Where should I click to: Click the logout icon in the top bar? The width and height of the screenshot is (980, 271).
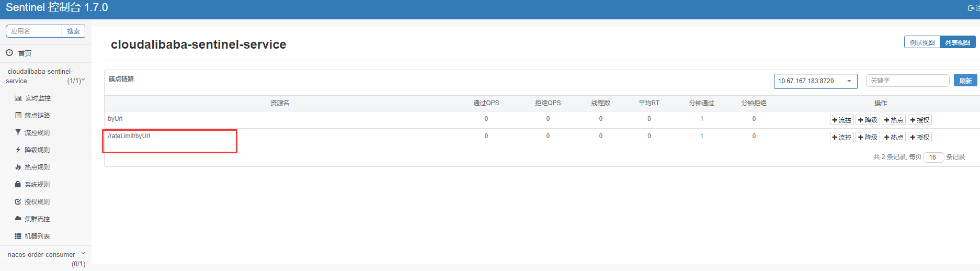(972, 8)
